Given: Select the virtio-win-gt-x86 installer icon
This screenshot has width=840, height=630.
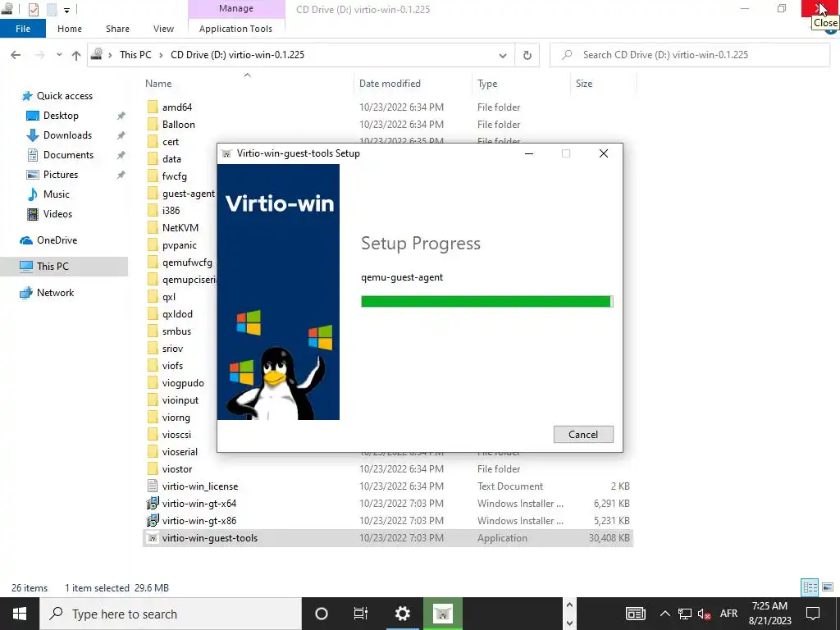Looking at the screenshot, I should [153, 520].
